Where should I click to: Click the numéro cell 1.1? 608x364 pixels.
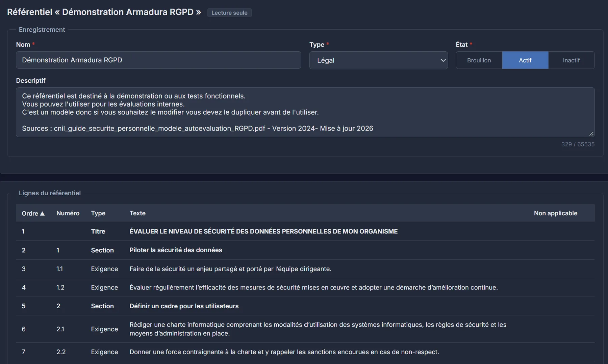(x=59, y=269)
